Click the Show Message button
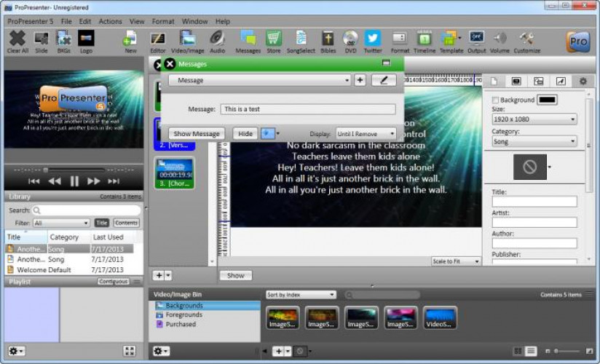The height and width of the screenshot is (364, 600). click(197, 133)
